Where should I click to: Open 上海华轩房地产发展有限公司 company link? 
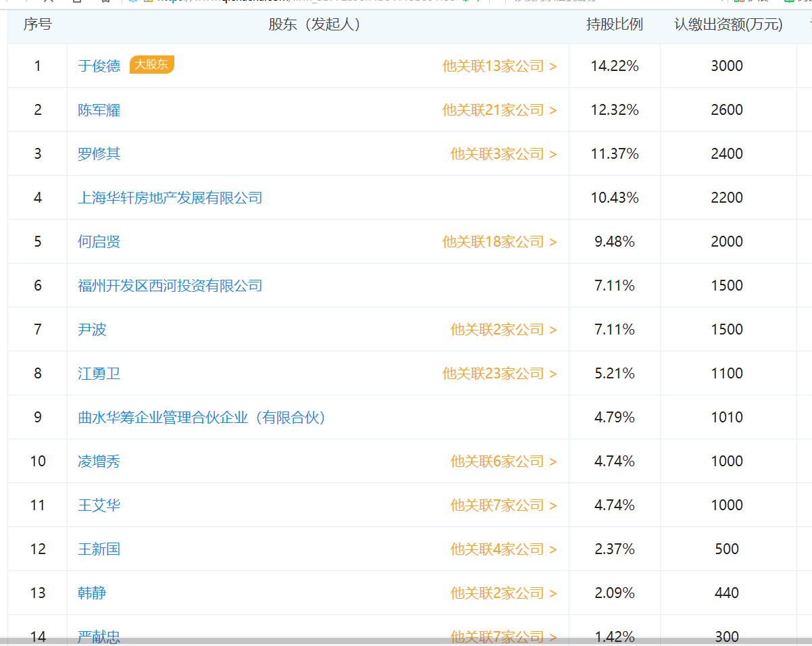click(x=170, y=197)
